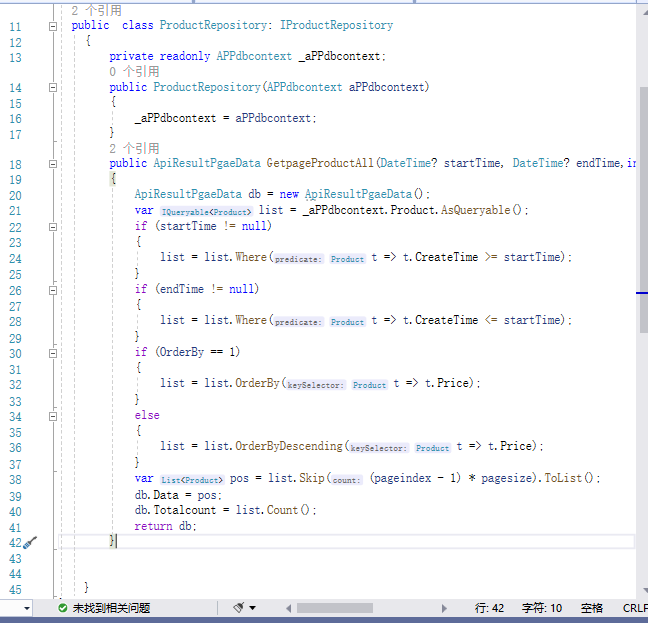Click the '空格' indentation indicator
Image resolution: width=648 pixels, height=623 pixels.
pos(592,608)
